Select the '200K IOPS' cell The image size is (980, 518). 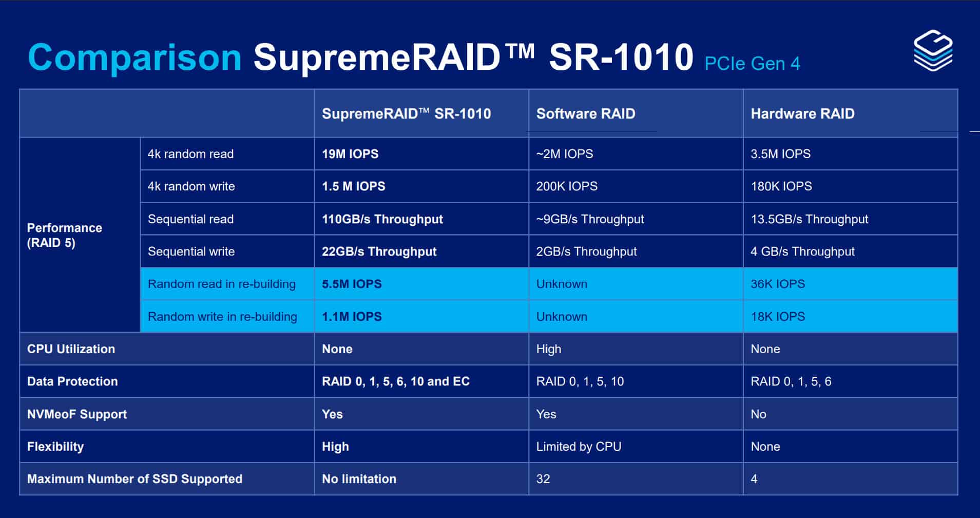636,186
